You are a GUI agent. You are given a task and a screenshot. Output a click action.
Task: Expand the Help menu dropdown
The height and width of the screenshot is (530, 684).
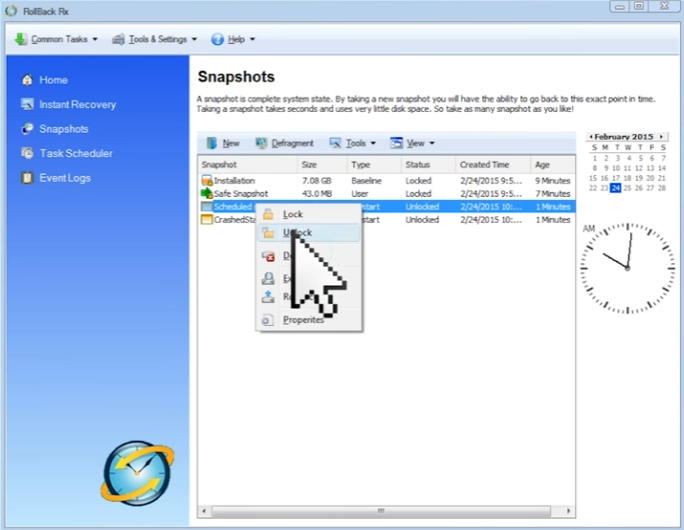[233, 40]
